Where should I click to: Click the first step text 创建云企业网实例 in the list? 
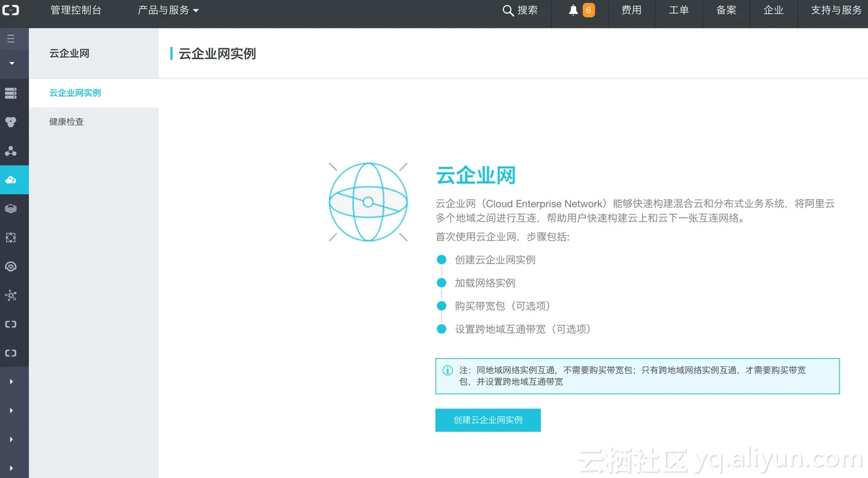tap(495, 260)
